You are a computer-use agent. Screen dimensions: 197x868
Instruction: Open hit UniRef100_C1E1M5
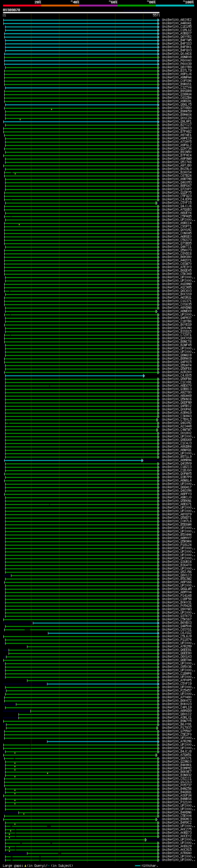tap(177, 26)
